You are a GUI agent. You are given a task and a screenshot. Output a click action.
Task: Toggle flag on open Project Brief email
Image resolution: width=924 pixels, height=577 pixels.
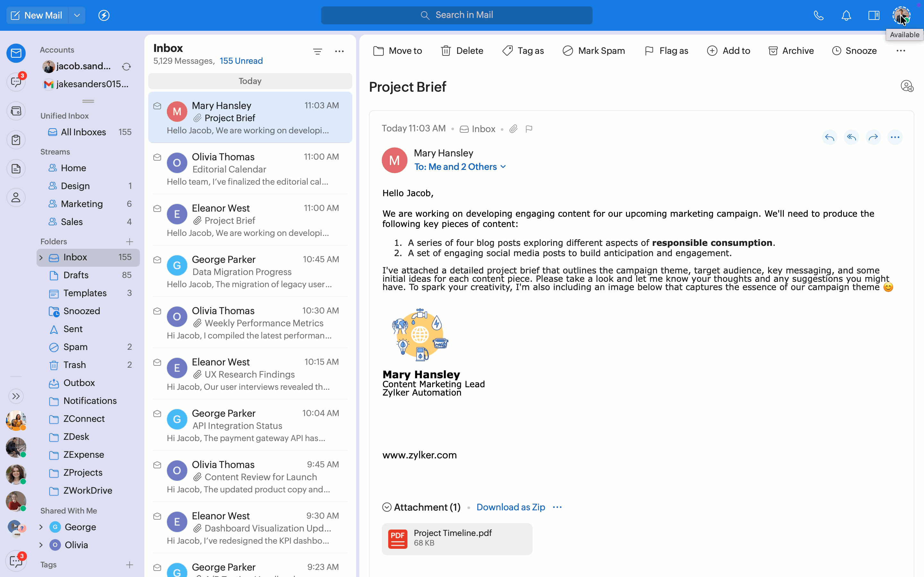[529, 129]
